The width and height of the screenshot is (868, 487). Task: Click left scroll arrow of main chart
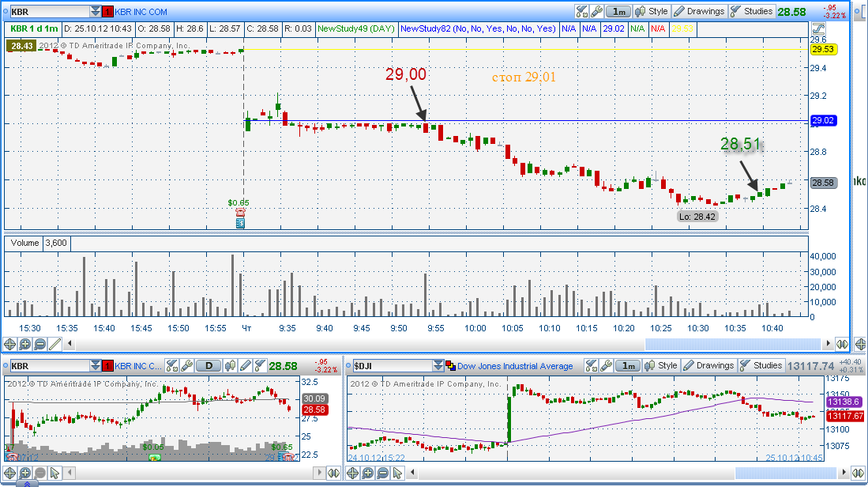70,343
